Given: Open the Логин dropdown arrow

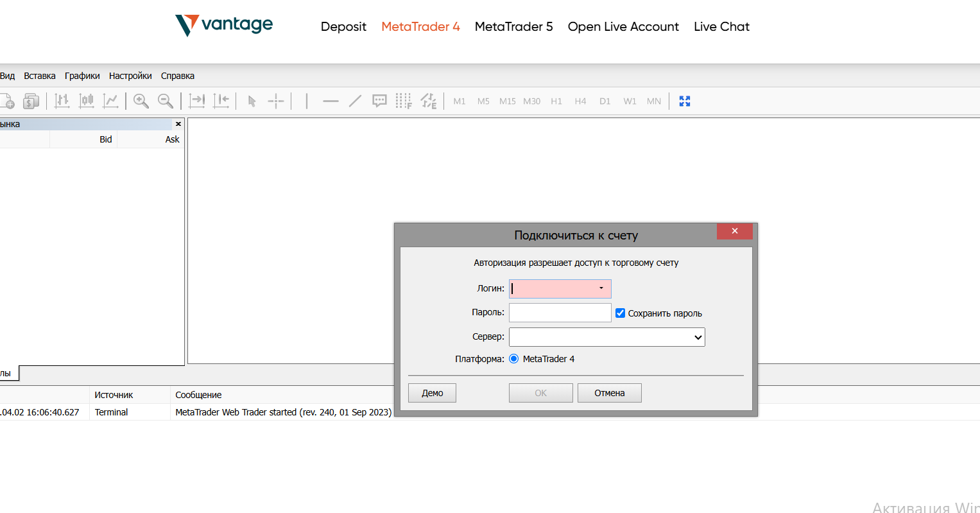Looking at the screenshot, I should point(601,288).
